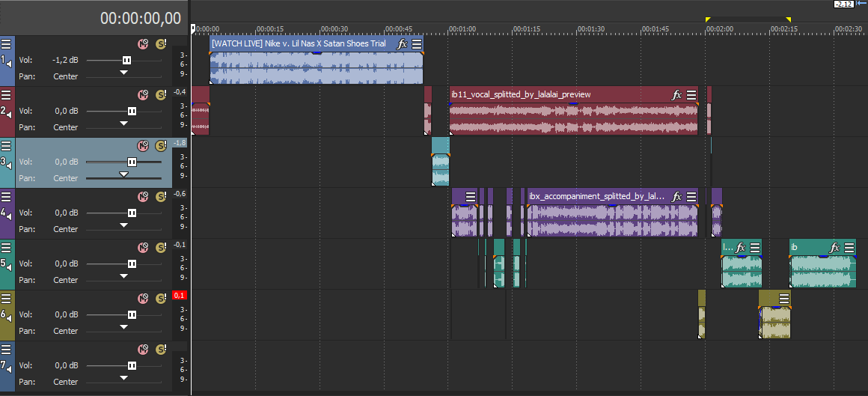The image size is (868, 396).
Task: Open the hamburger menu on ib11_vocal clip
Action: coord(691,95)
